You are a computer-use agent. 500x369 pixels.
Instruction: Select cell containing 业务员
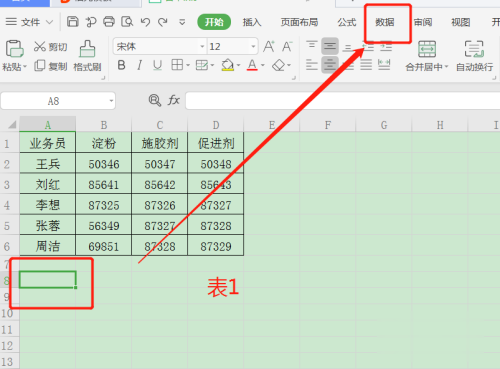pos(48,143)
